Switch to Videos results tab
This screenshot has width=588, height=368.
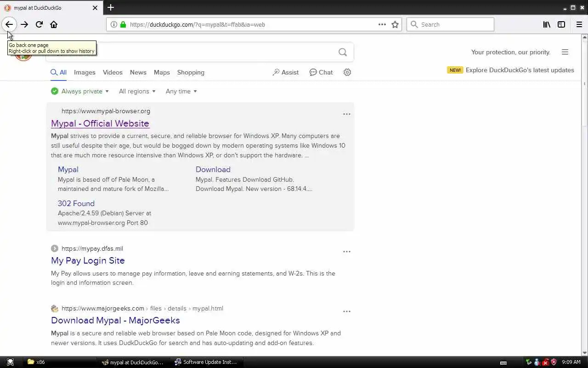click(x=113, y=72)
